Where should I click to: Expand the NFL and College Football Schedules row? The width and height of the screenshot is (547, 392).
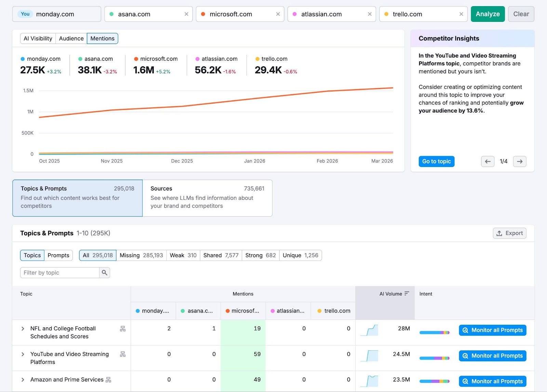tap(23, 328)
